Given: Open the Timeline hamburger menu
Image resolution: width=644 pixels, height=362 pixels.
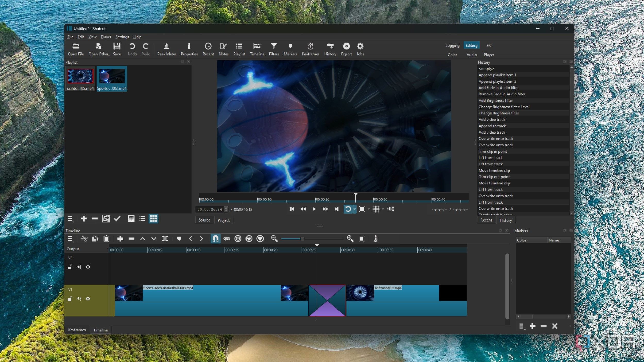Looking at the screenshot, I should (x=70, y=239).
